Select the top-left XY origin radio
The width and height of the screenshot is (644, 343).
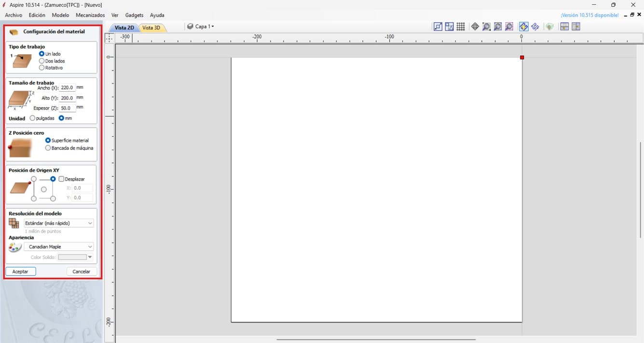click(34, 179)
